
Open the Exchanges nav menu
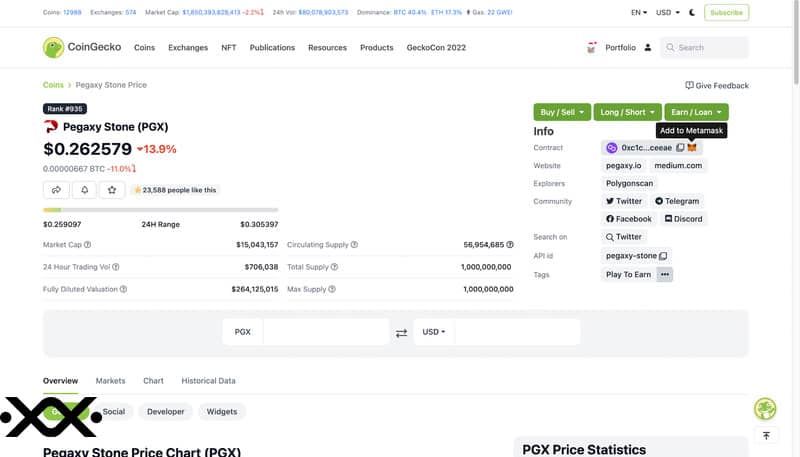[x=188, y=47]
